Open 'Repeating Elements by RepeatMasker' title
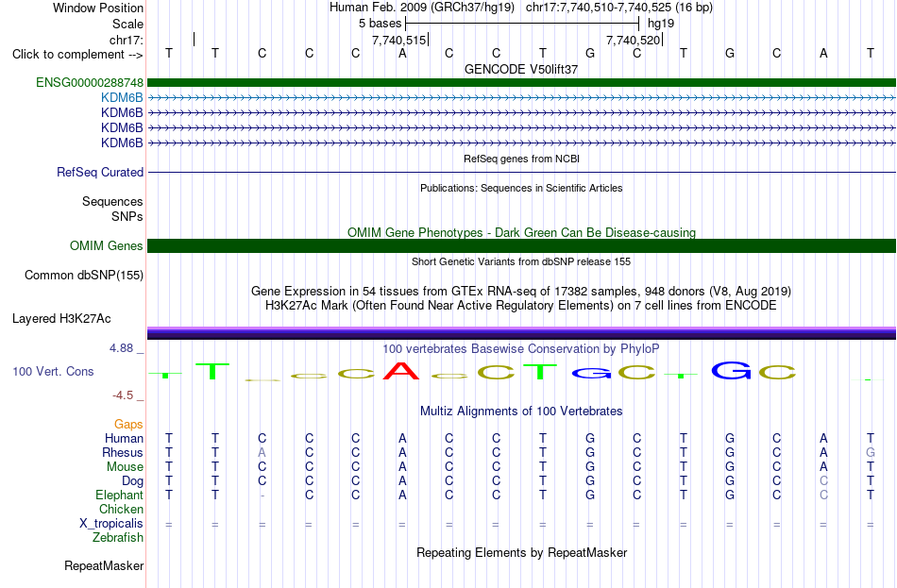This screenshot has width=897, height=588. (x=521, y=552)
